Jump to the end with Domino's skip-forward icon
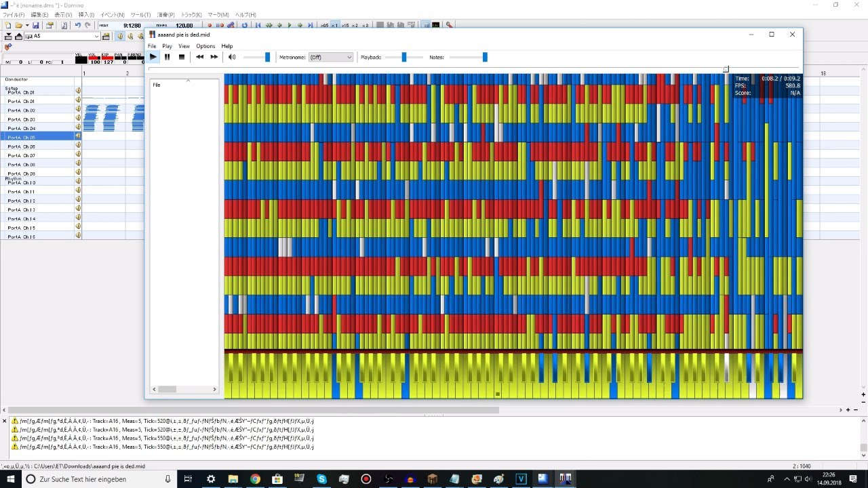 [310, 25]
